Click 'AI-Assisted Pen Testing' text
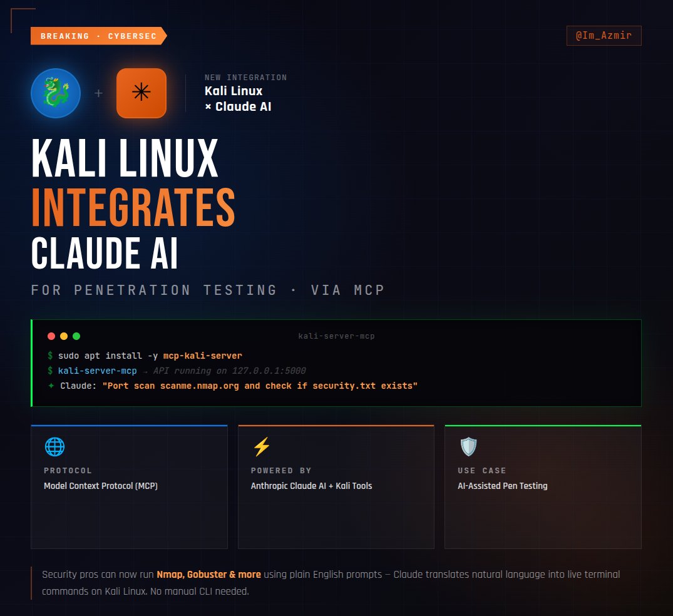 pyautogui.click(x=503, y=486)
